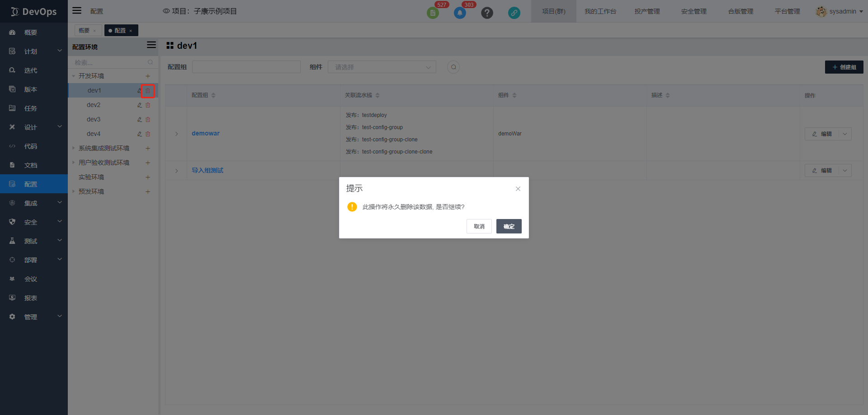This screenshot has width=868, height=415.
Task: Open the dropdown arrow beside demowar 编辑
Action: [x=845, y=134]
